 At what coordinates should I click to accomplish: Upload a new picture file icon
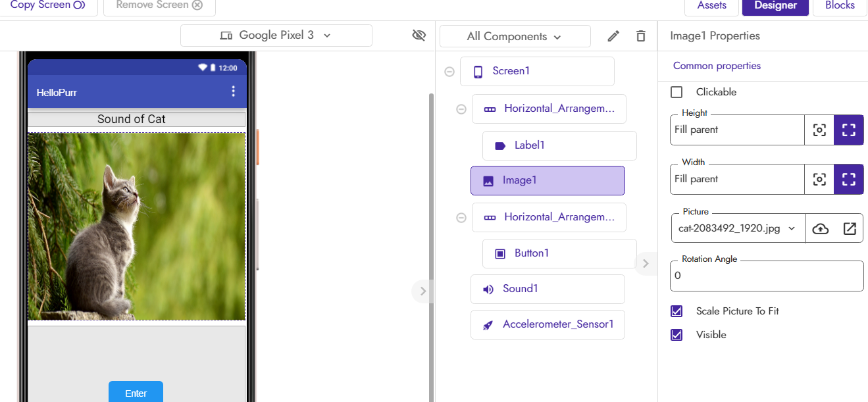tap(821, 228)
